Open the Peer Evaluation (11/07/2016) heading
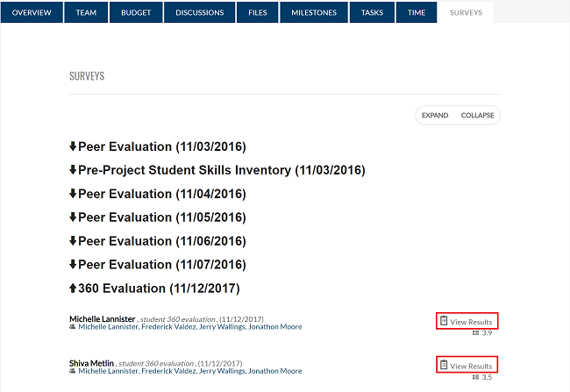 [x=162, y=265]
